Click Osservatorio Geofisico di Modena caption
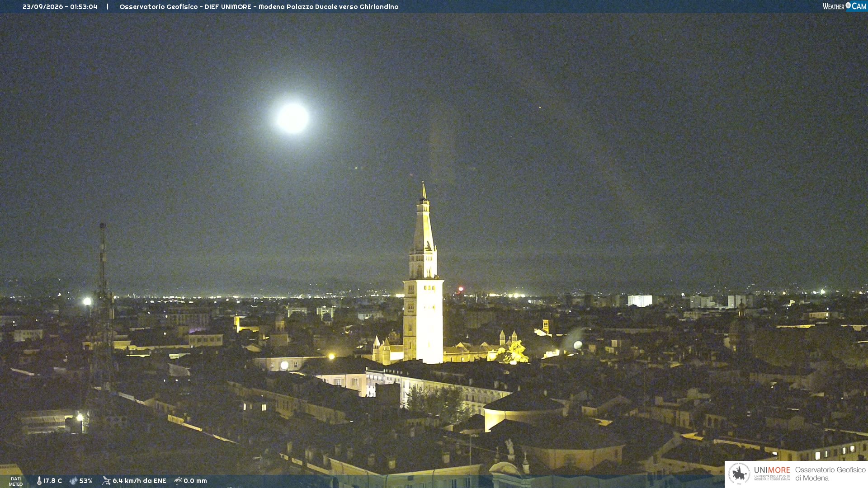 (x=830, y=474)
